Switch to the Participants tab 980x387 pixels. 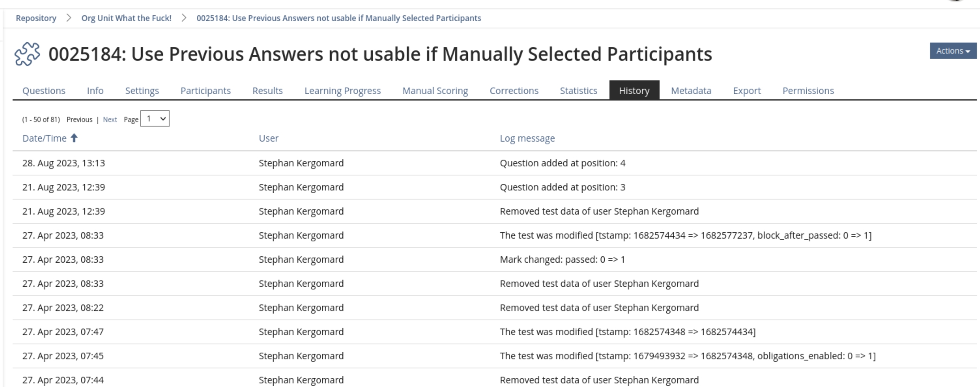[x=205, y=91]
